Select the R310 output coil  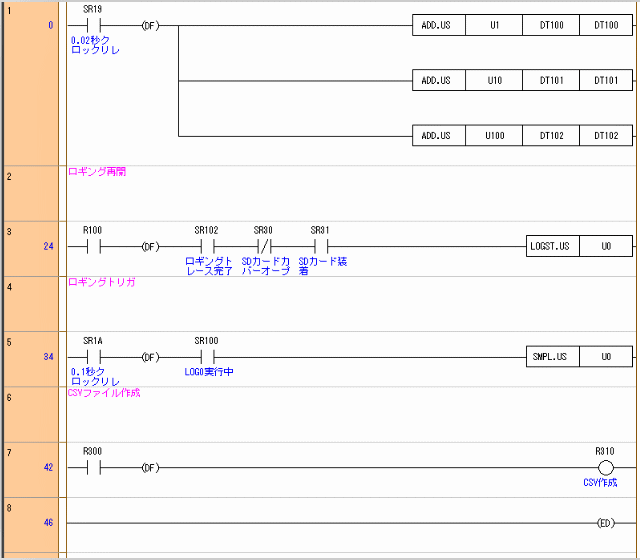(x=605, y=467)
